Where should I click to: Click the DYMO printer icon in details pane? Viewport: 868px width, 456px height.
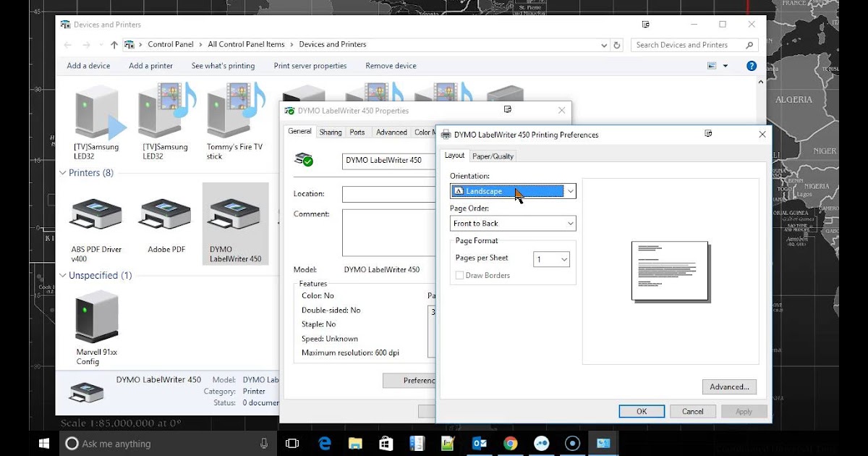(x=87, y=392)
